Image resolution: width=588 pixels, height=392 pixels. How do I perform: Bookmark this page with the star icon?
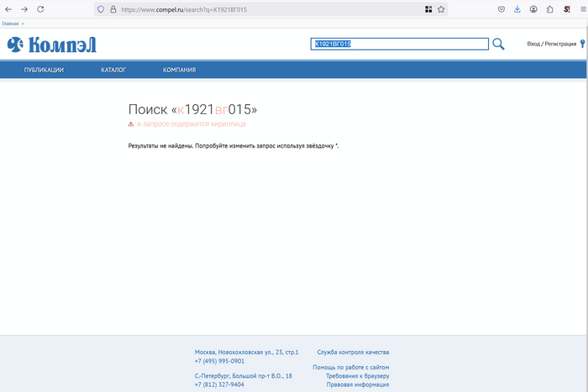441,9
